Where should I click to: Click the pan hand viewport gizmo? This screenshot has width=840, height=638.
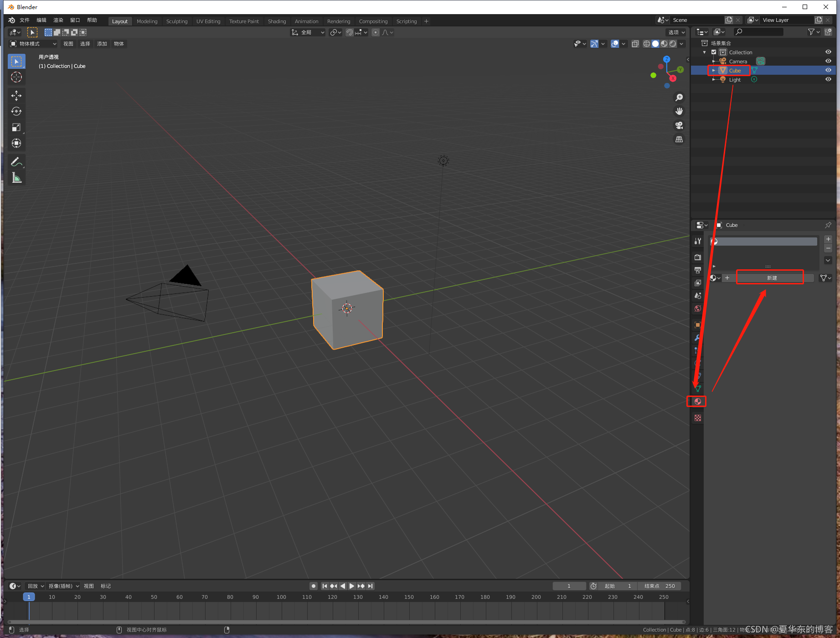click(x=679, y=111)
